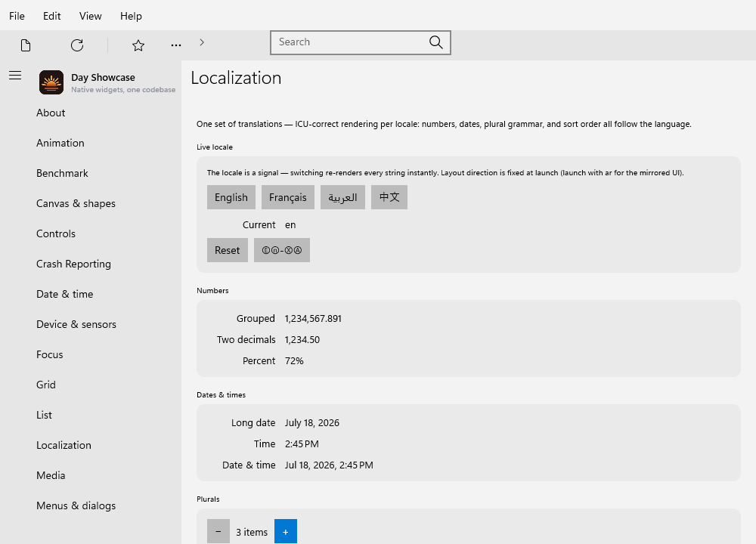Select List in the sidebar
756x544 pixels.
click(44, 415)
